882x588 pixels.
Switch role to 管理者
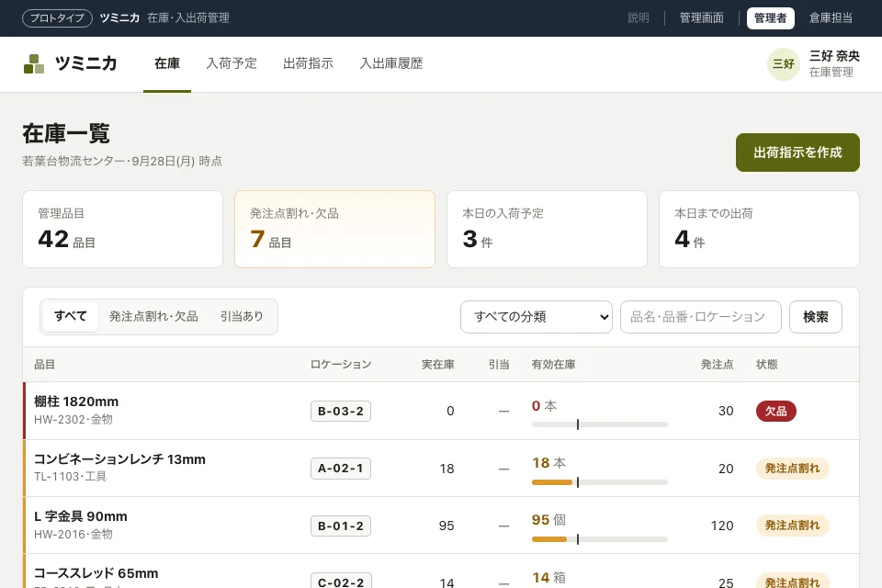pos(770,18)
